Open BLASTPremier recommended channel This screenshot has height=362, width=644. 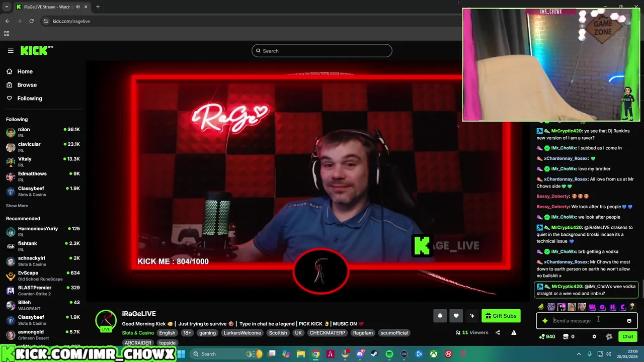(x=43, y=291)
